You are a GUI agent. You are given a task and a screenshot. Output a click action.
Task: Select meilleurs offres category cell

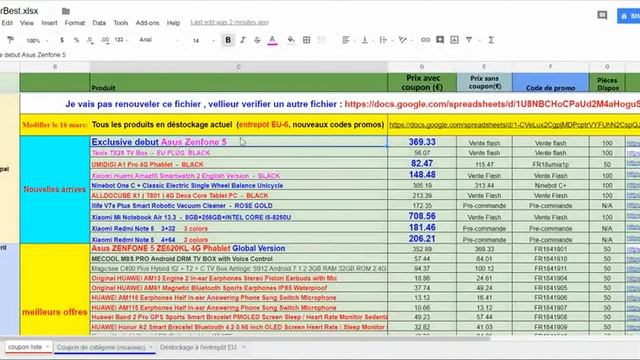pos(55,290)
